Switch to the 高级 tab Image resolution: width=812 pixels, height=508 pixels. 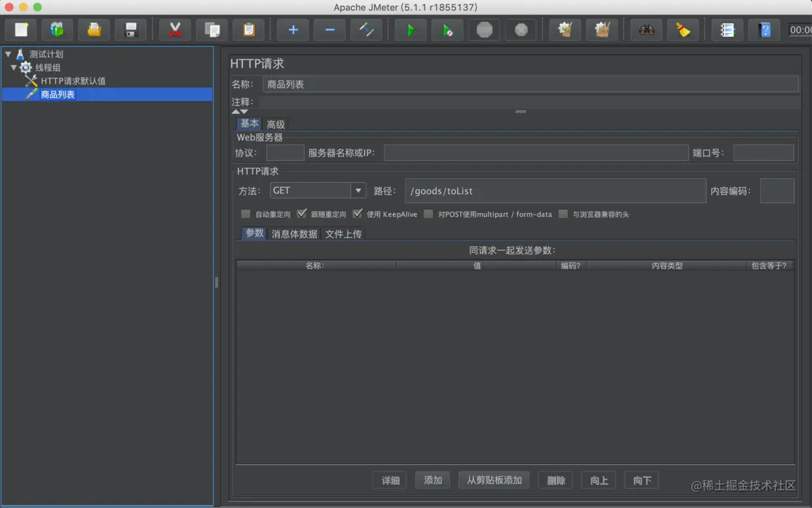pyautogui.click(x=276, y=125)
